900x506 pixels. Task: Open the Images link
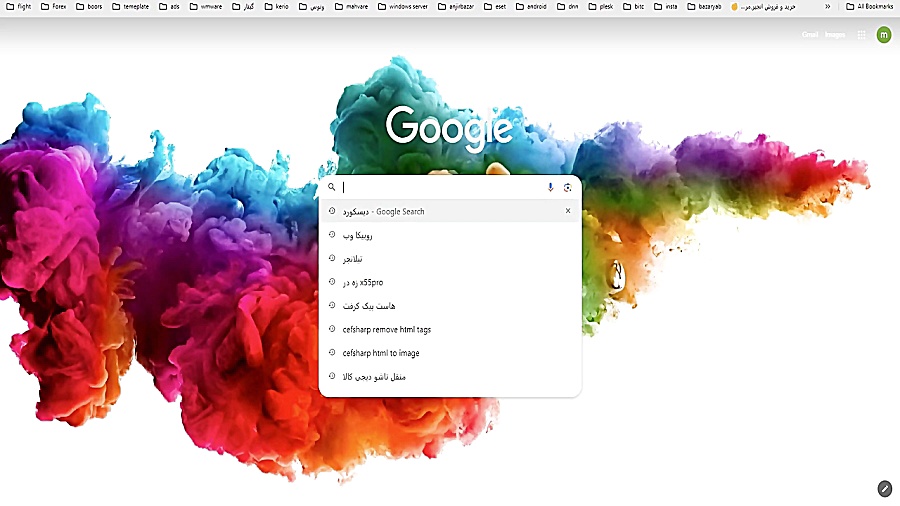tap(835, 35)
